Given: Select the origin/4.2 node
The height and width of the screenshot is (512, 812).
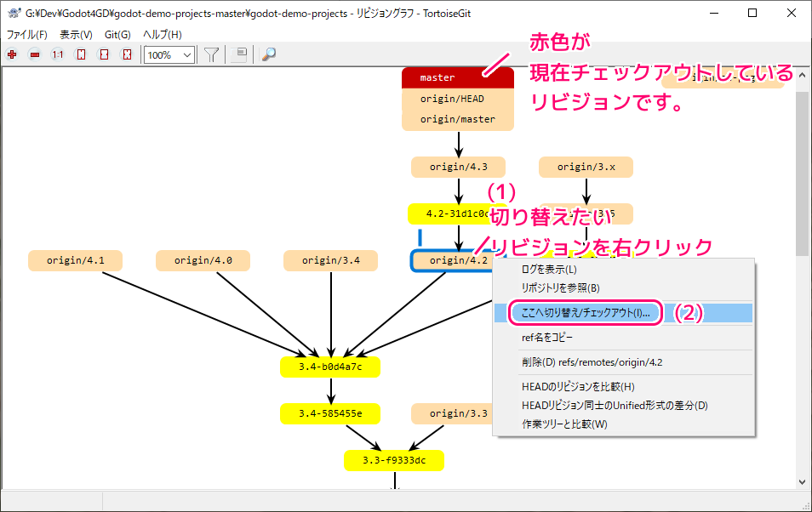Looking at the screenshot, I should (x=452, y=260).
